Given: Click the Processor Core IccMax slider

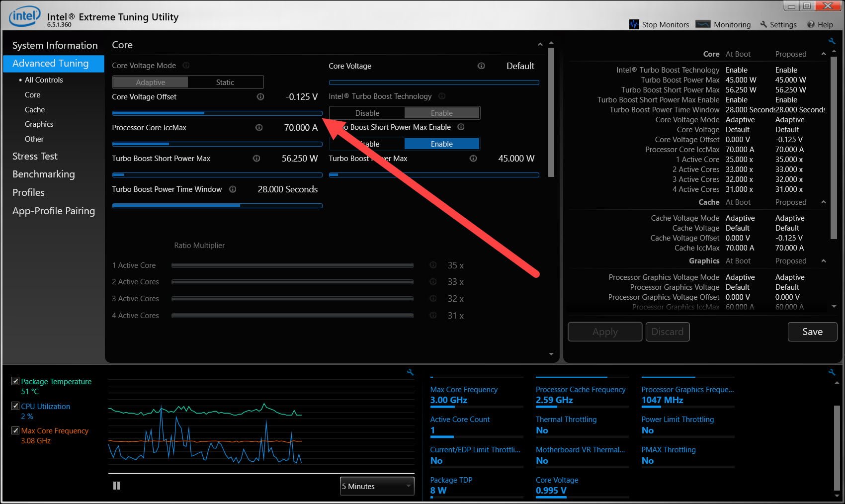Looking at the screenshot, I should pyautogui.click(x=217, y=144).
